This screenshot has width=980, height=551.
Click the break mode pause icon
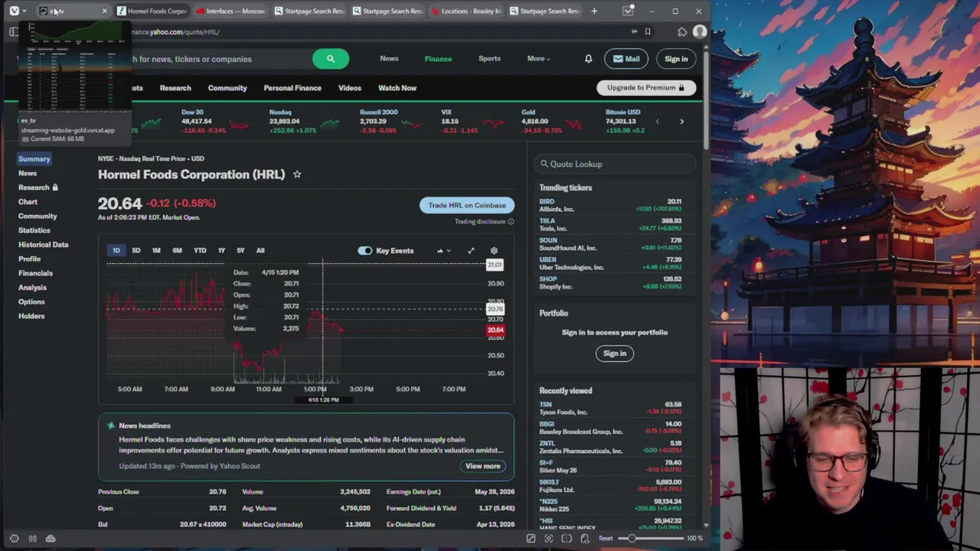[x=32, y=539]
